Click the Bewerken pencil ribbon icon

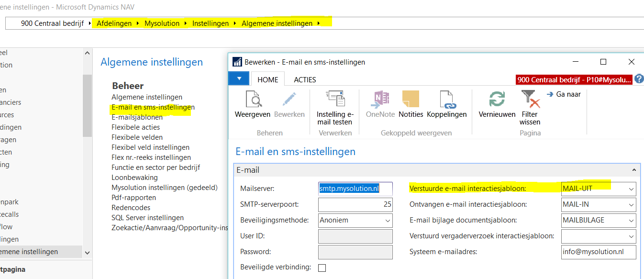click(289, 99)
